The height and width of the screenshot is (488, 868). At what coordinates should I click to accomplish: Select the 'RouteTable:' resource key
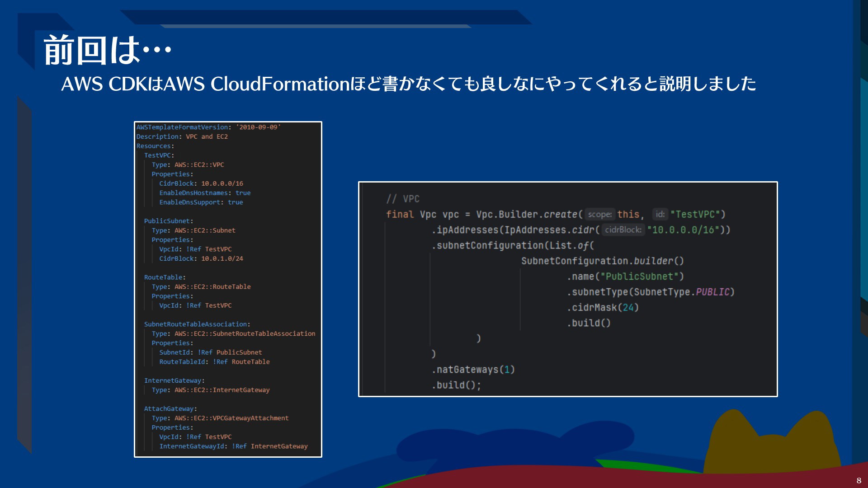click(165, 277)
